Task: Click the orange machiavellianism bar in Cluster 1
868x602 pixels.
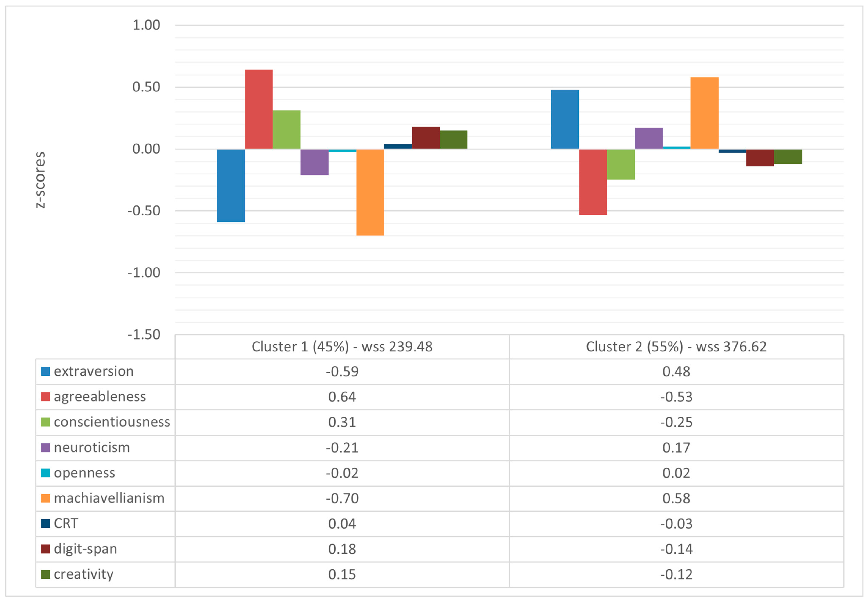Action: 370,192
